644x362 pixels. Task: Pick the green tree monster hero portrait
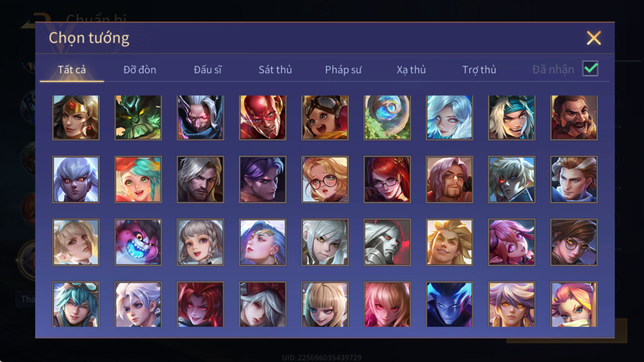pyautogui.click(x=138, y=117)
